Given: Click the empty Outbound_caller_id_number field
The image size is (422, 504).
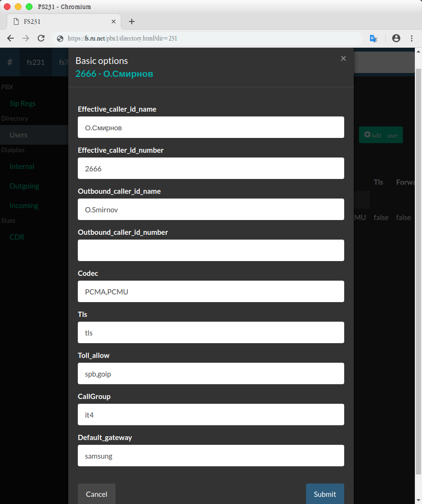Looking at the screenshot, I should coord(211,250).
